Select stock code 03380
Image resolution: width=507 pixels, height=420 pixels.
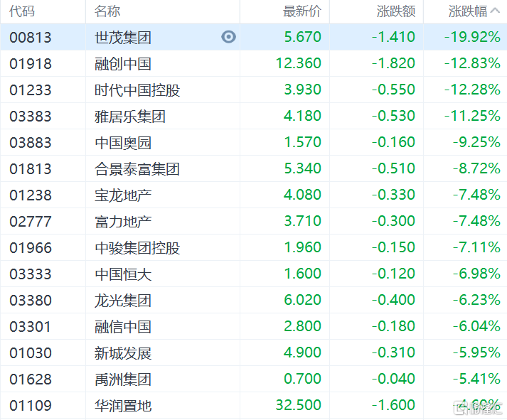pos(31,301)
